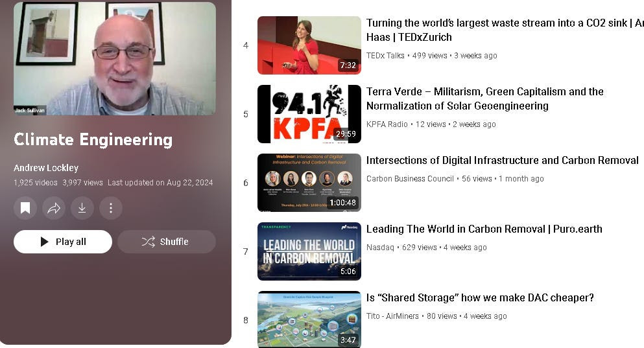The image size is (644, 348).
Task: Click the Climate Engineering playlist title
Action: tap(93, 139)
